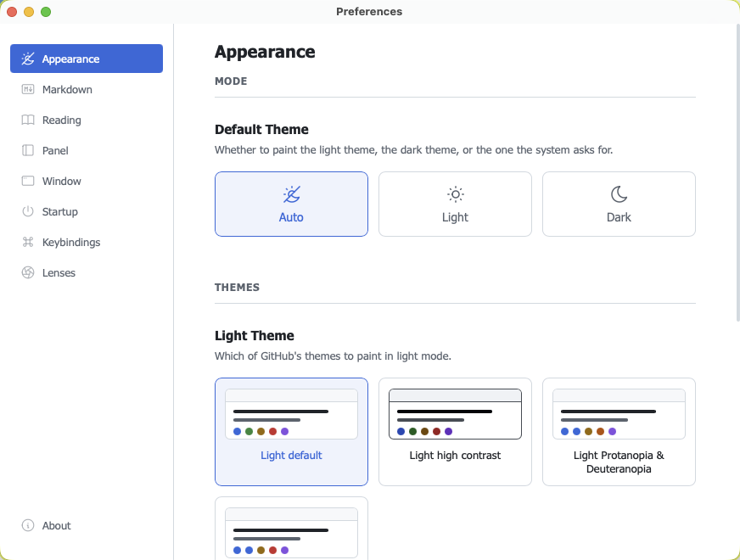
Task: Click the Appearance icon in the sidebar
Action: coord(28,59)
